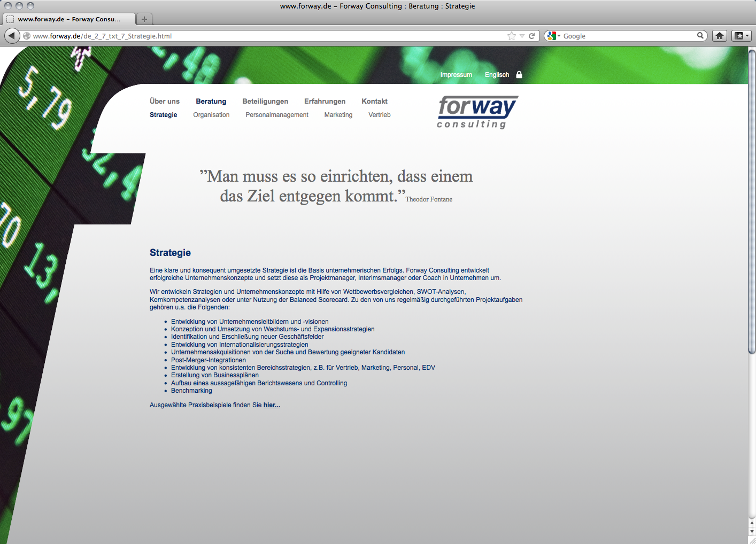This screenshot has width=756, height=544.
Task: Click the padlock icon next to Englisch
Action: click(519, 75)
